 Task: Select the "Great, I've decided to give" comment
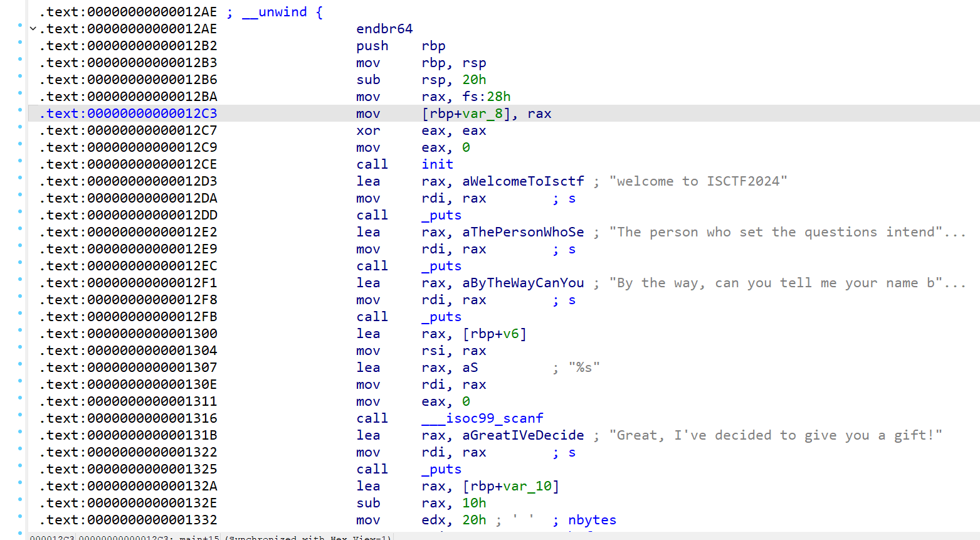pos(776,435)
